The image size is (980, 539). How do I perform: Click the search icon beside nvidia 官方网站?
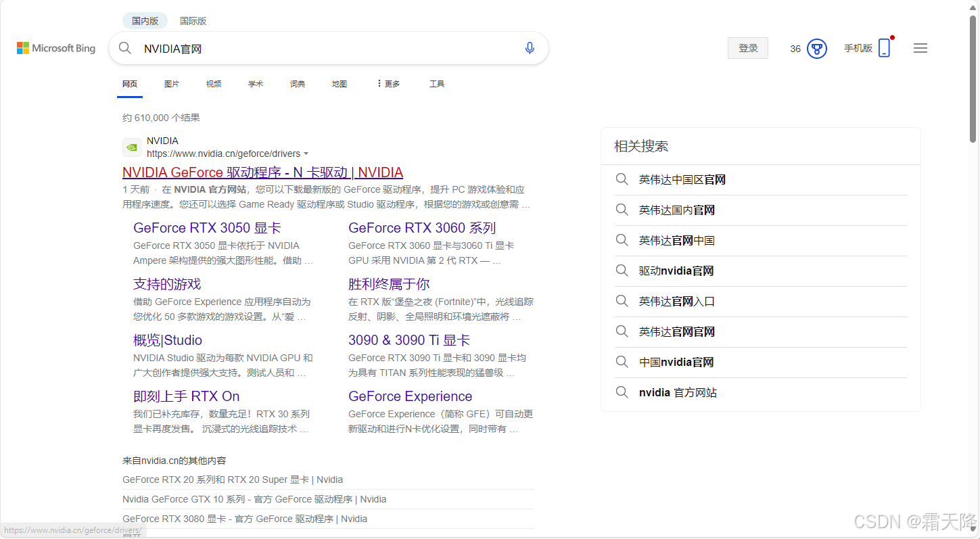(622, 392)
